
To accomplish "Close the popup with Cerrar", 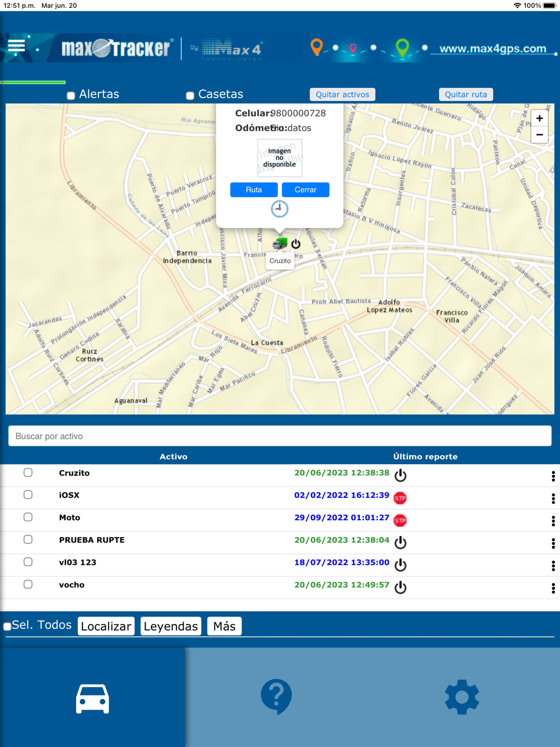I will coord(305,190).
